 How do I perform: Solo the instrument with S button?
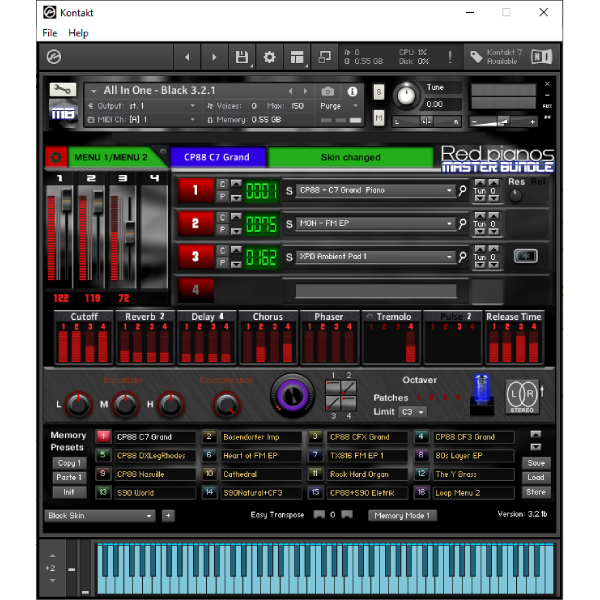click(378, 92)
